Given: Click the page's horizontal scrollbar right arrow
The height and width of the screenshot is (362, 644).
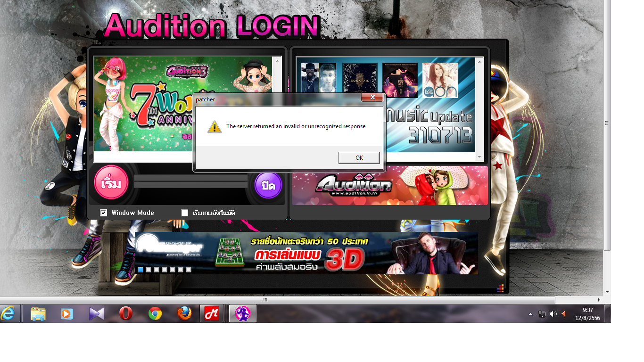Looking at the screenshot, I should (x=599, y=300).
